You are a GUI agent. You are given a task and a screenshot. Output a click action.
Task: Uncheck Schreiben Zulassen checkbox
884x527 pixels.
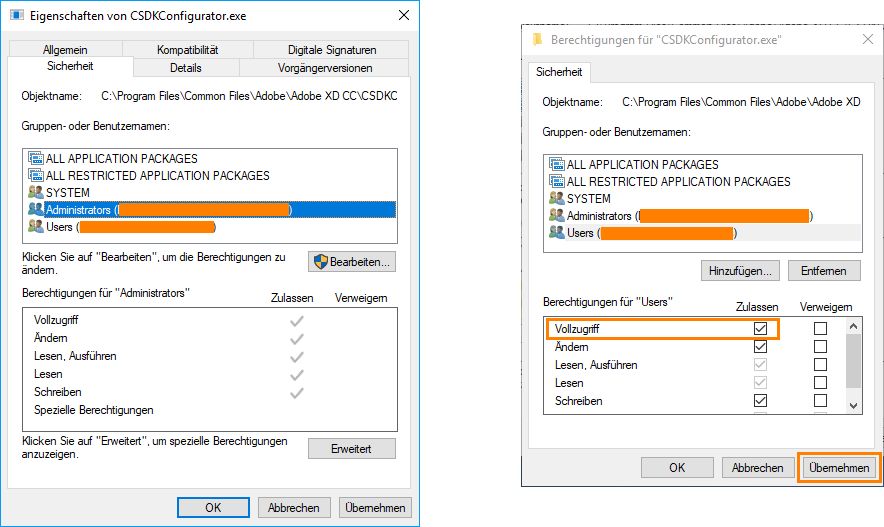(760, 401)
